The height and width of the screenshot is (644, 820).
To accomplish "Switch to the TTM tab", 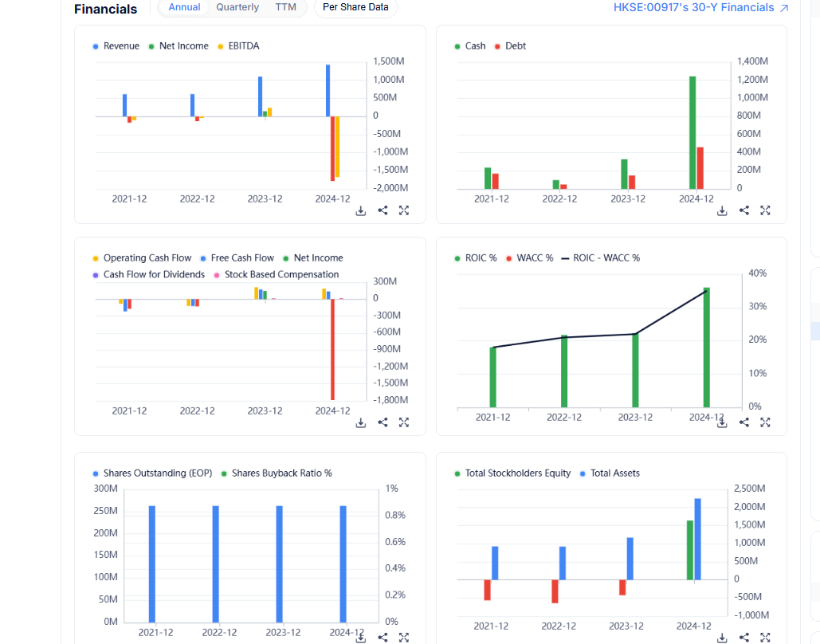I will click(x=285, y=7).
